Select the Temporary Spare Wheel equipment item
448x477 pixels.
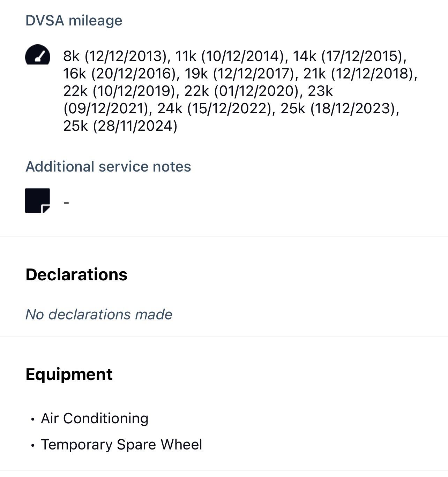[x=121, y=445]
